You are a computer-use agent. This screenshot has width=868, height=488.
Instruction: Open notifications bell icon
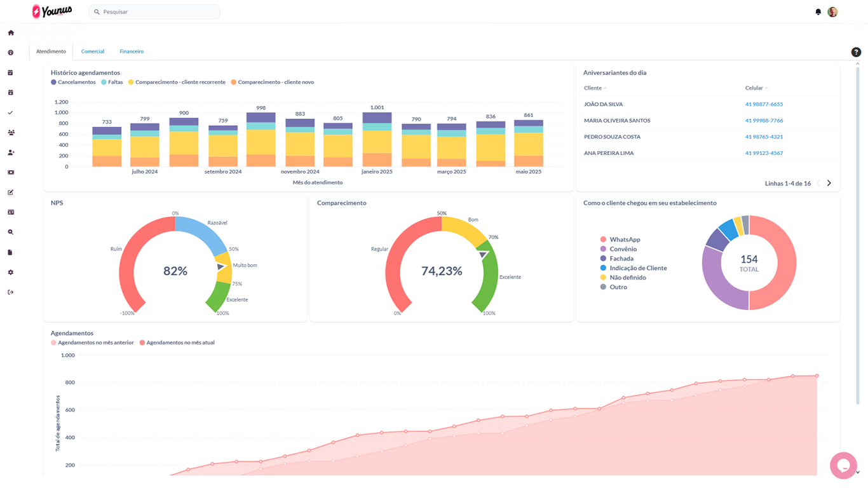(818, 12)
